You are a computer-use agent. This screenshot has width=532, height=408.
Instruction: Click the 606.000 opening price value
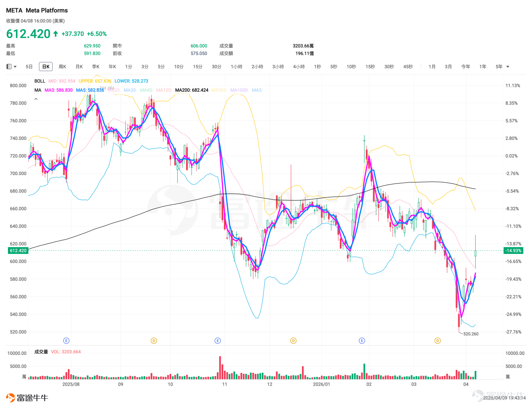(199, 46)
